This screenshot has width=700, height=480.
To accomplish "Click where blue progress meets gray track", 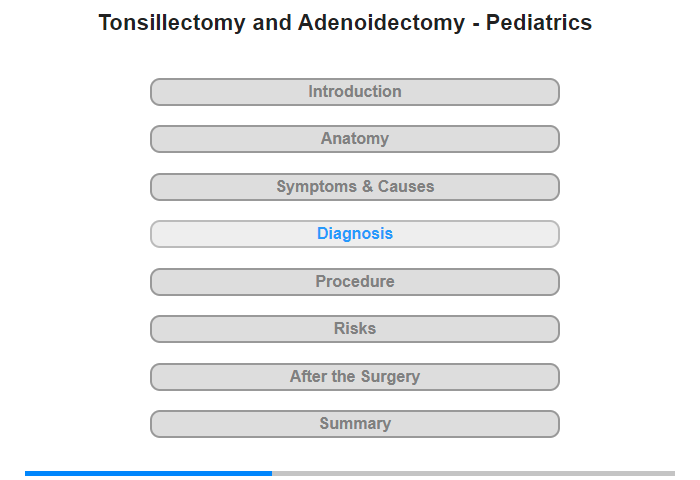I will coord(272,473).
